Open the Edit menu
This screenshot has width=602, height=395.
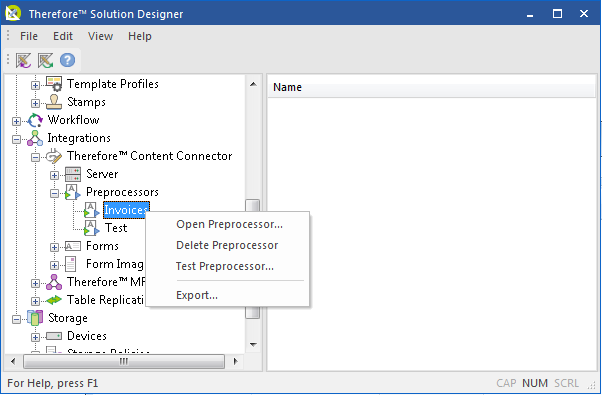click(63, 36)
